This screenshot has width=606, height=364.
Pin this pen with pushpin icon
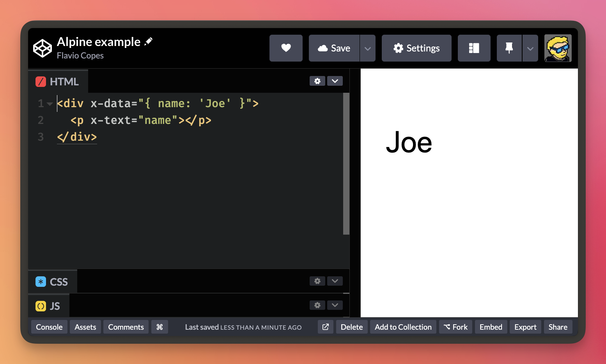click(509, 48)
